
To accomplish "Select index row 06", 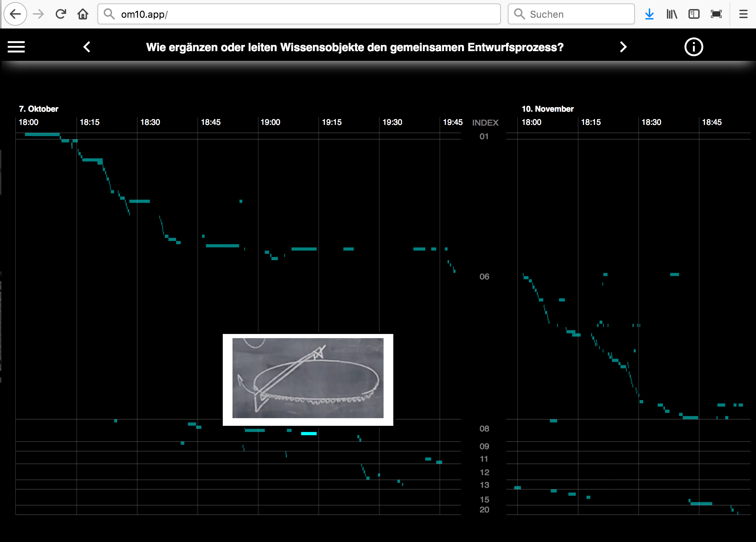I will point(484,277).
